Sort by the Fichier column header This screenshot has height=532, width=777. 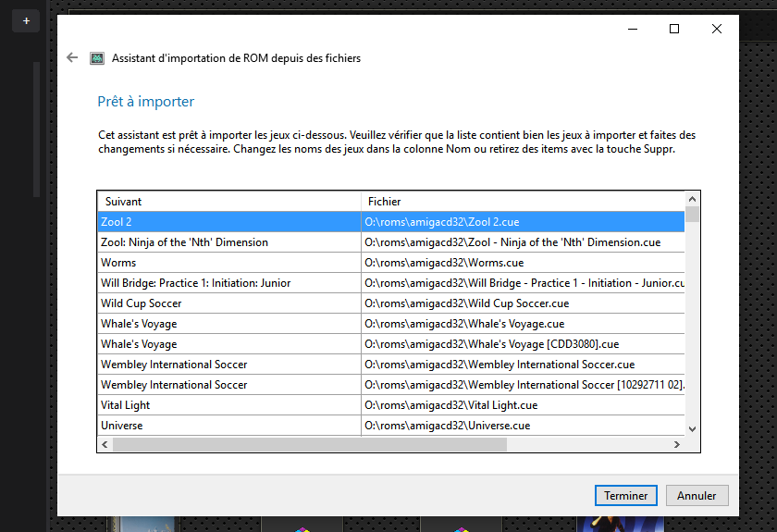coord(523,202)
